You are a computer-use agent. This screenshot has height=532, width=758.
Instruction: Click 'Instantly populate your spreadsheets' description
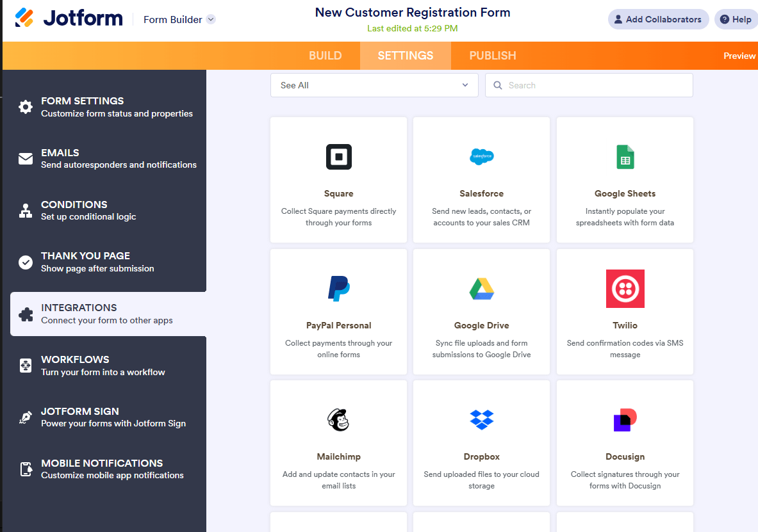coord(625,217)
